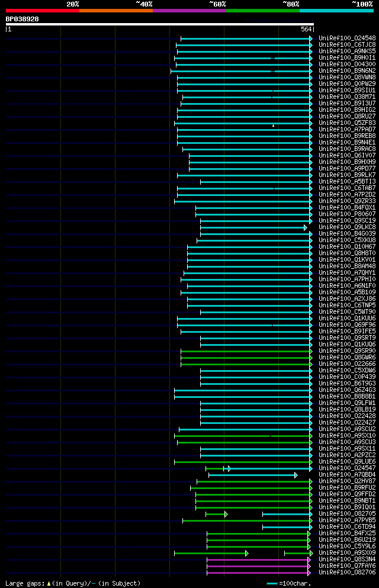Select label UniRef100_Q6Z4G3
The image size is (379, 588).
tap(347, 390)
